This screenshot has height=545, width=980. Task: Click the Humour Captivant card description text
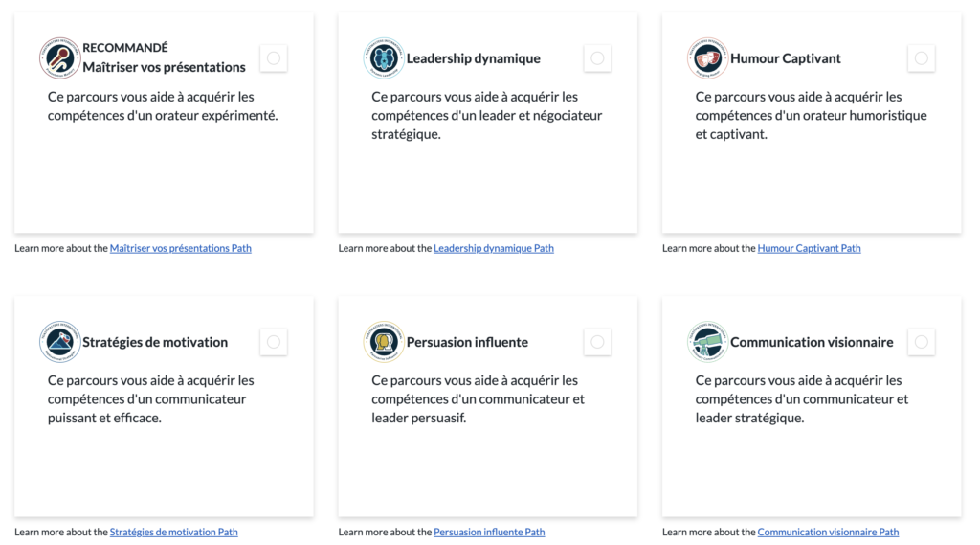tap(811, 116)
